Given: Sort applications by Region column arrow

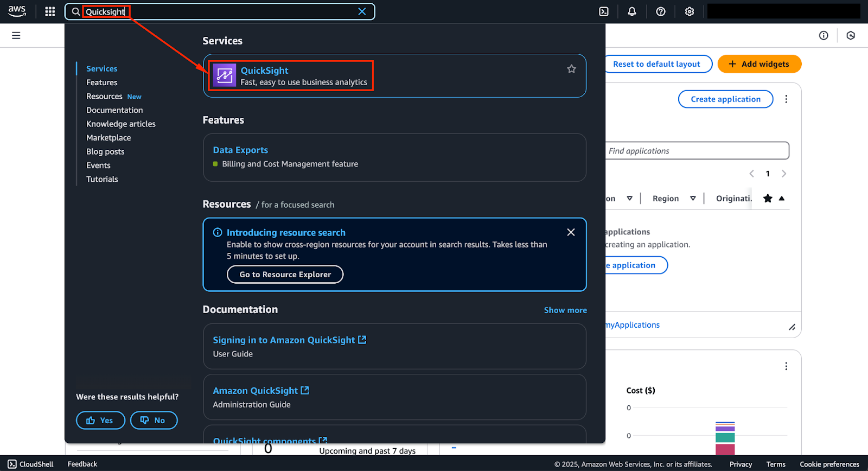Looking at the screenshot, I should pos(693,199).
